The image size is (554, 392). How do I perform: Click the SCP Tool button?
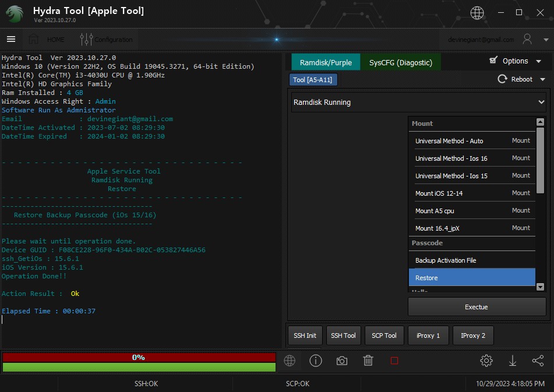(x=384, y=336)
